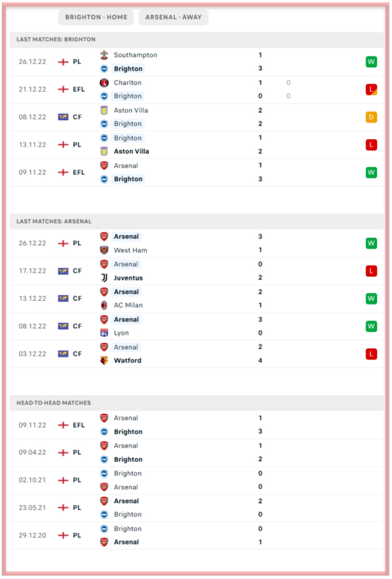The height and width of the screenshot is (579, 392).
Task: Click the Watford crest icon
Action: (104, 360)
